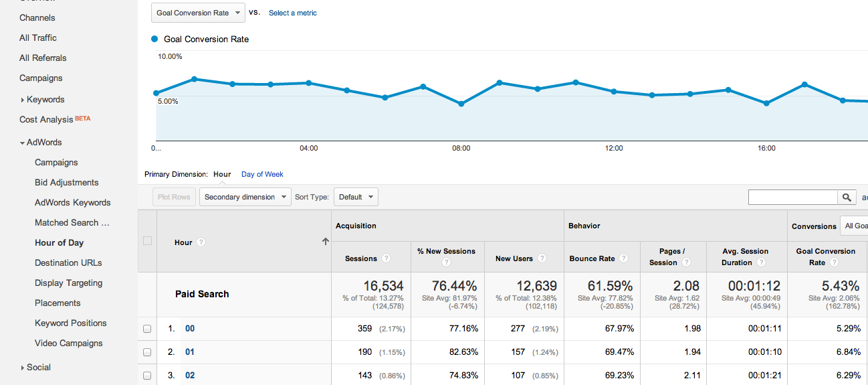Click help icon next to Bounce Rate

tap(623, 258)
